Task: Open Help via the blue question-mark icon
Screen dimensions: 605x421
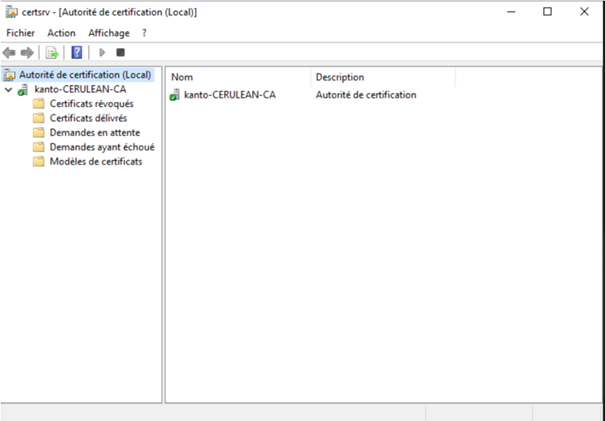Action: point(77,52)
